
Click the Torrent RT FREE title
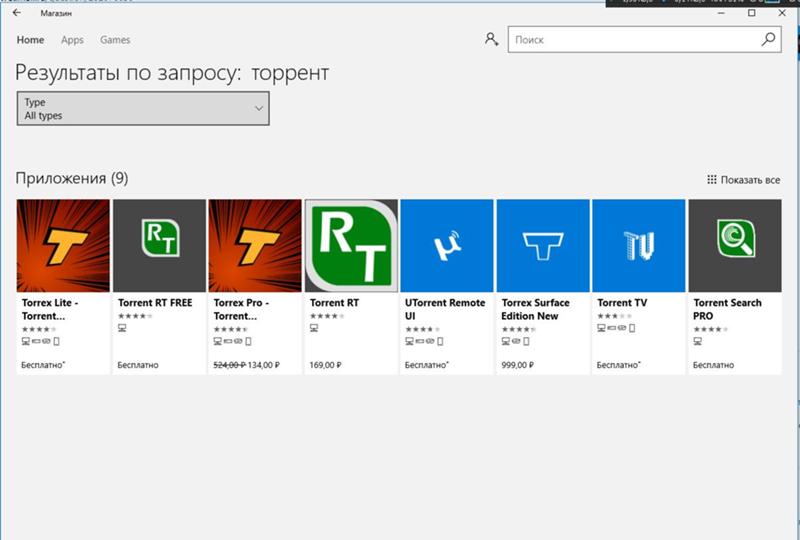pyautogui.click(x=155, y=303)
